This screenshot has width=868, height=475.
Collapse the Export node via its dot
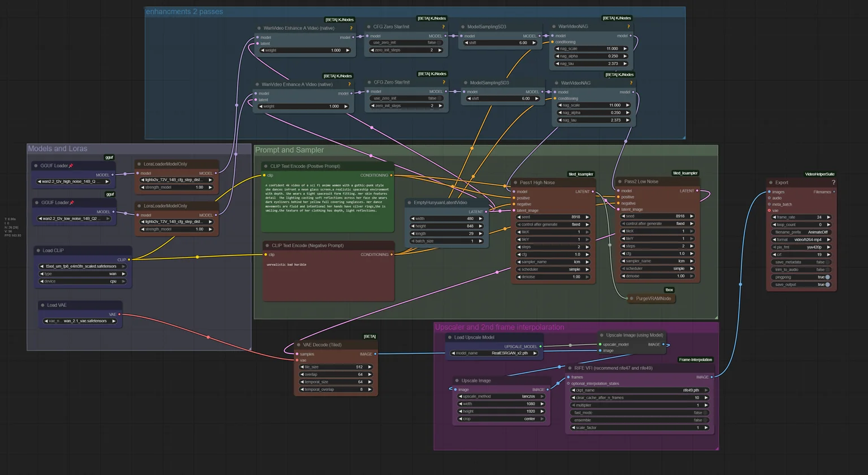pos(771,183)
